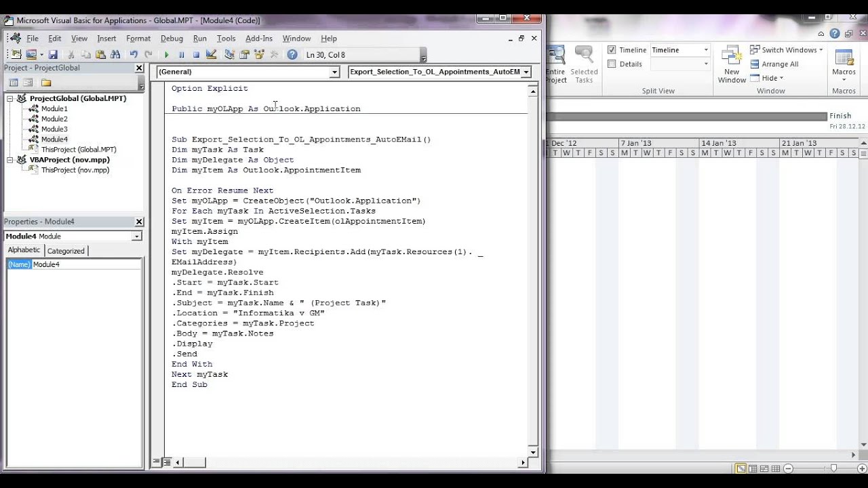Click the Break pause icon
Image resolution: width=868 pixels, height=488 pixels.
[181, 54]
